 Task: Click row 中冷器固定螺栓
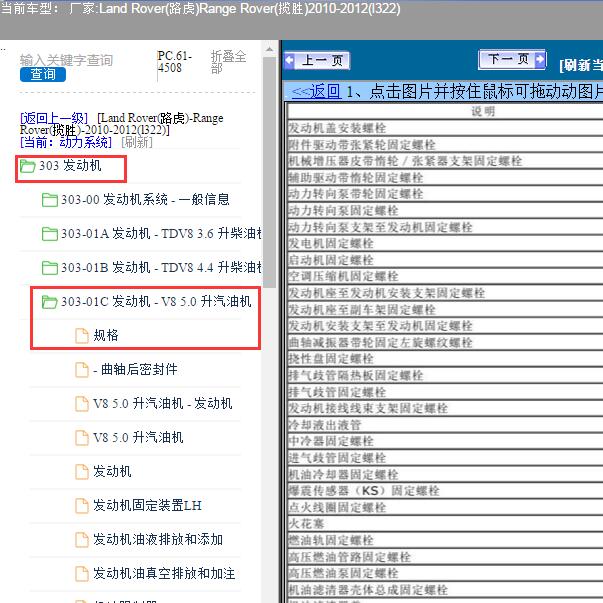click(x=445, y=441)
